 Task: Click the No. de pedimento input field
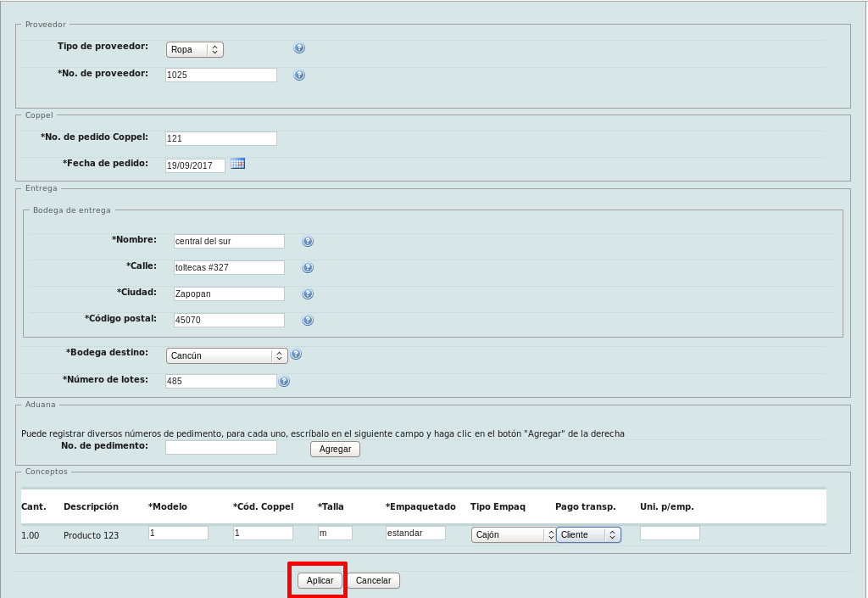tap(220, 448)
